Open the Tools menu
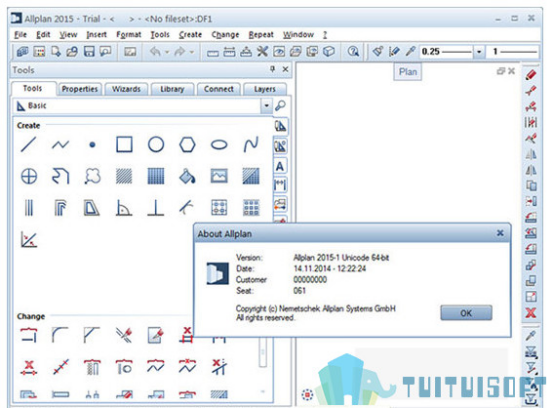 click(x=160, y=35)
